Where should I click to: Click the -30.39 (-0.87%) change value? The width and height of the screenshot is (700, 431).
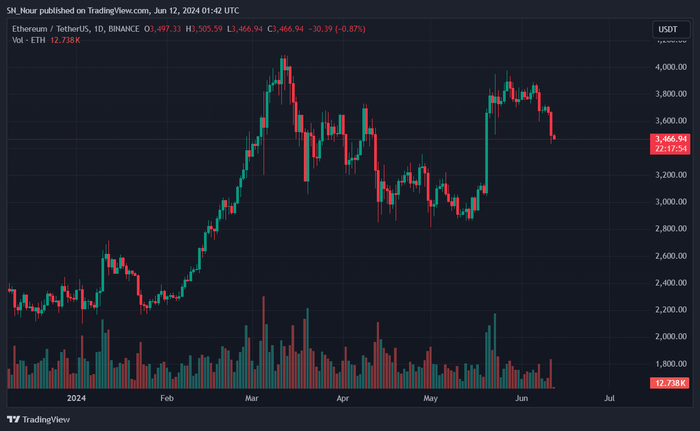(x=337, y=29)
